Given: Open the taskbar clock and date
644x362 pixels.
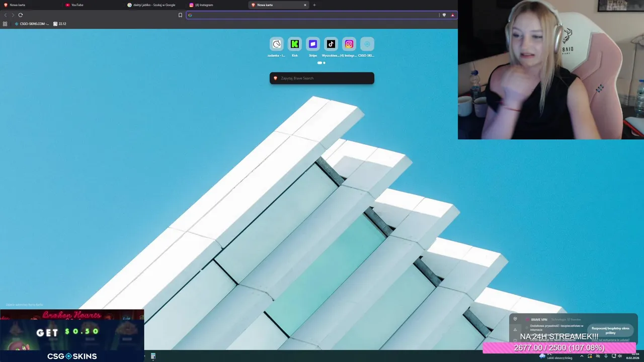Looking at the screenshot, I should (x=632, y=356).
